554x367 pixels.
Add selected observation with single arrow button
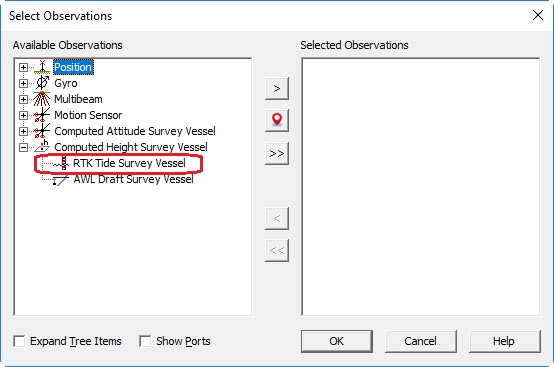tap(277, 88)
